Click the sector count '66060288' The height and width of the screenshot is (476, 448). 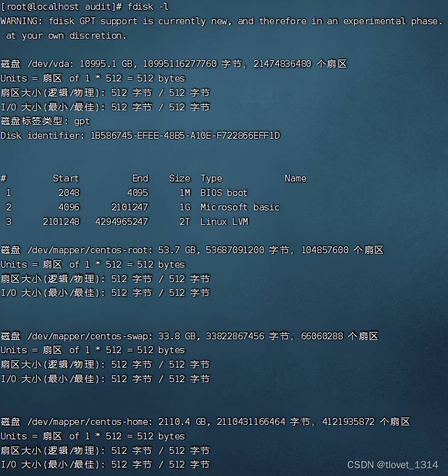pos(322,336)
